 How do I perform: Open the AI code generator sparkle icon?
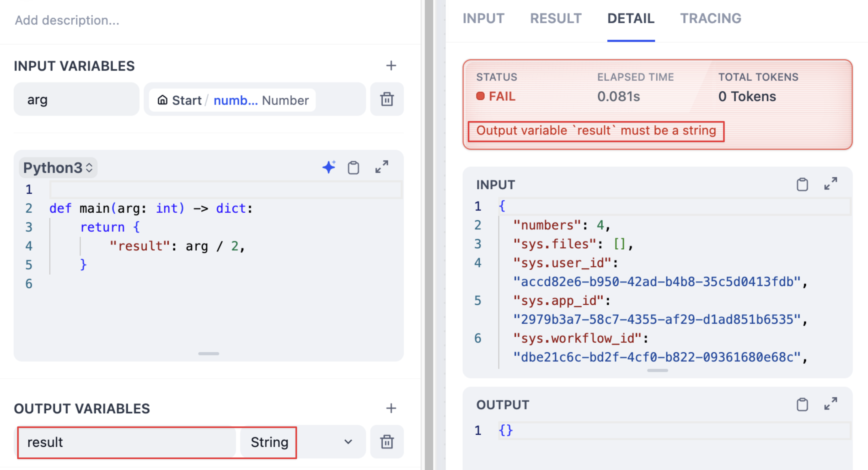329,167
